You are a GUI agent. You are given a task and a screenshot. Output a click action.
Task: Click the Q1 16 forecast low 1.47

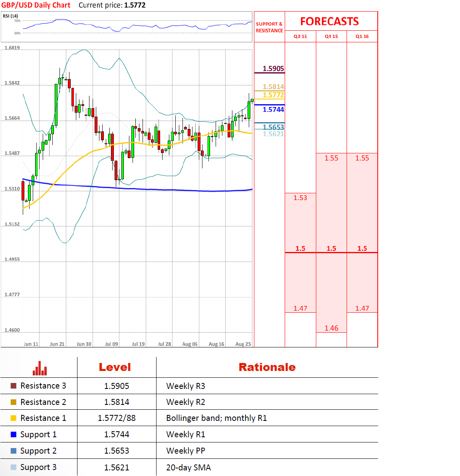362,308
